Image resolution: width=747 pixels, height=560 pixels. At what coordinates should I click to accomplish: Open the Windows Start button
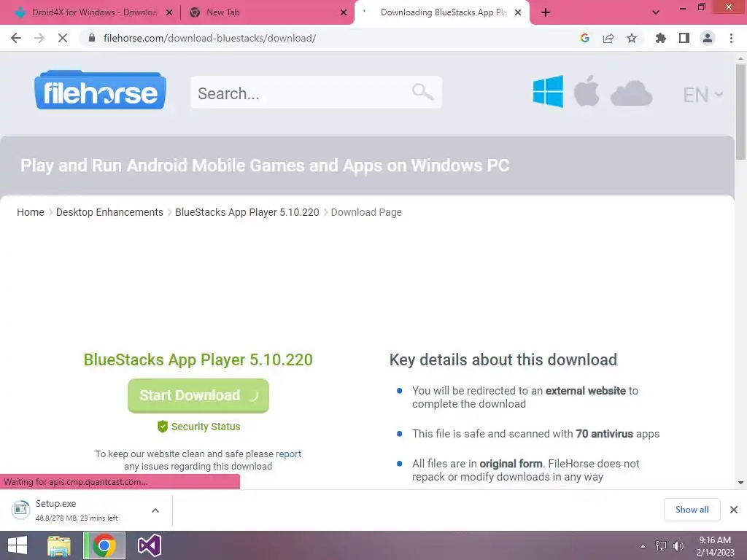coord(18,545)
